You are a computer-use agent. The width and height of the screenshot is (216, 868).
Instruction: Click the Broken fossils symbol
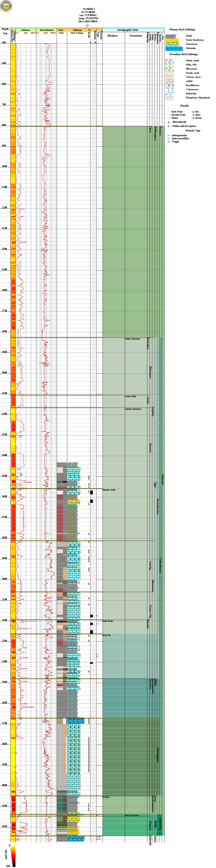tap(193, 118)
